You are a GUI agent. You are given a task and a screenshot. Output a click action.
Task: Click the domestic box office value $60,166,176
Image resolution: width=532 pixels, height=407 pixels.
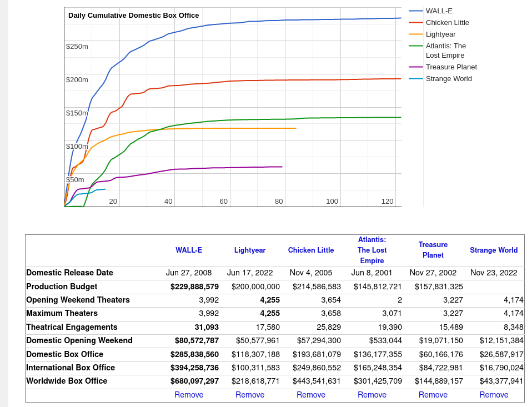(x=441, y=354)
